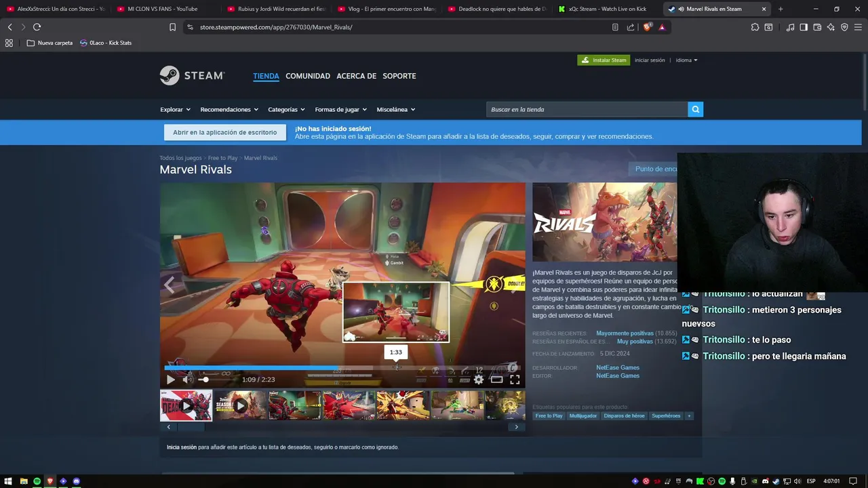Enter fullscreen on the trailer video

coord(515,380)
